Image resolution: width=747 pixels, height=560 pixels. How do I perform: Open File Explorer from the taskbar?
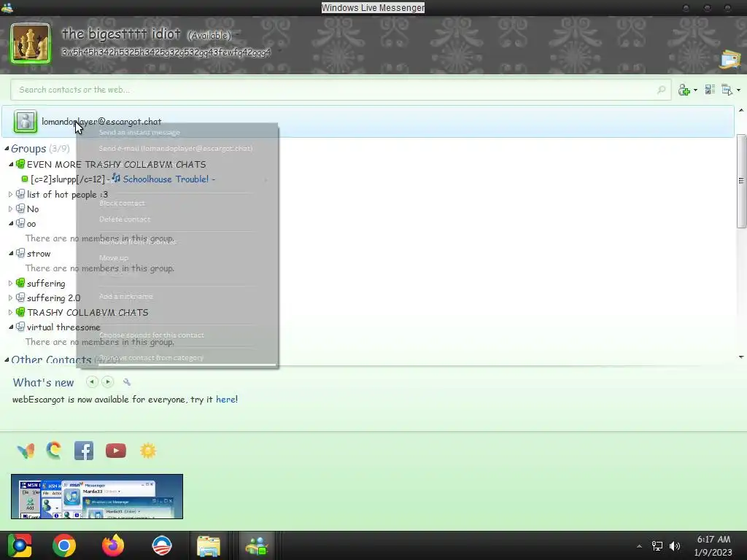209,545
